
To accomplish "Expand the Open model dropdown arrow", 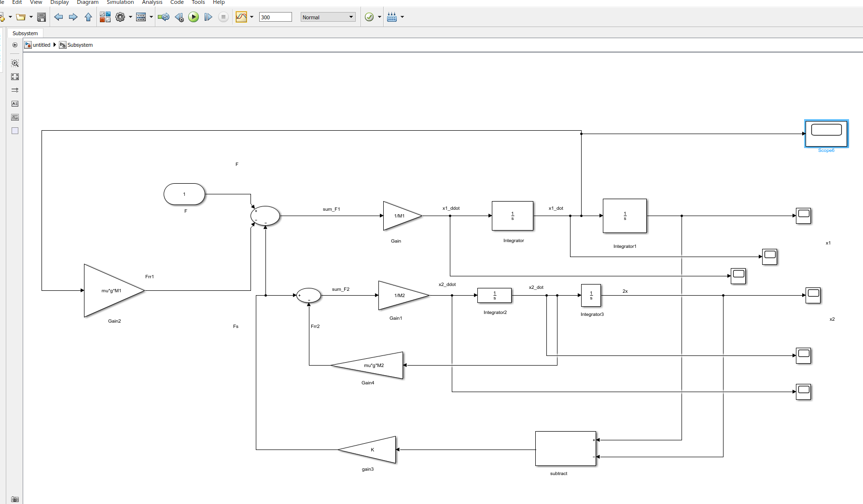I will [x=31, y=17].
